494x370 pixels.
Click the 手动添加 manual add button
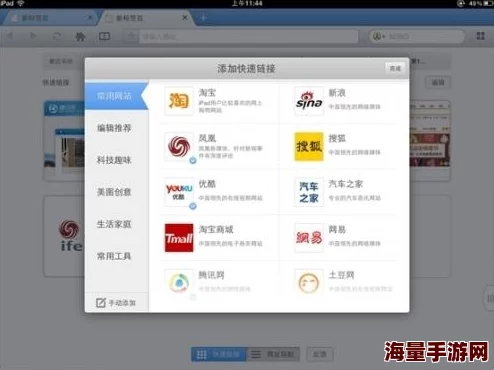click(116, 303)
